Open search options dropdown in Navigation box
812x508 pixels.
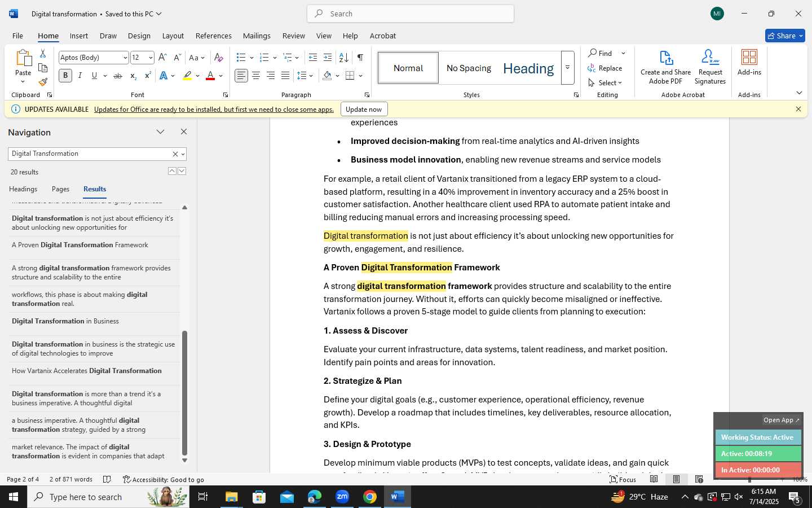point(183,154)
